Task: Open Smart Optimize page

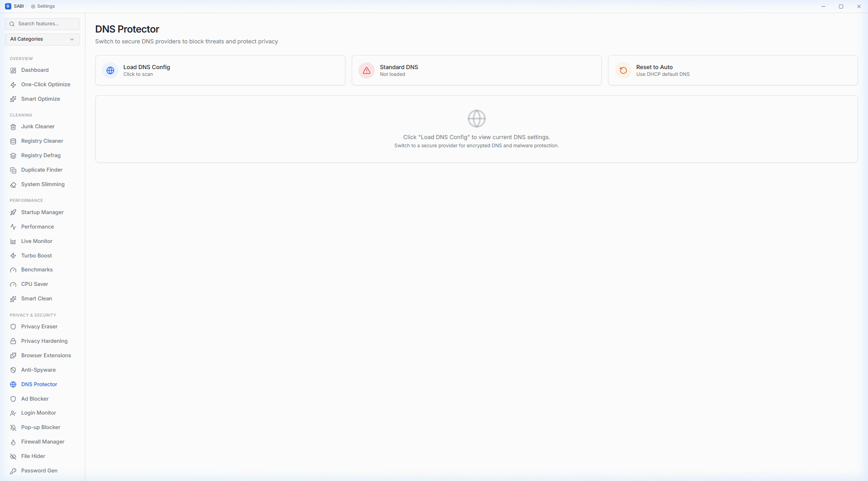Action: [40, 99]
